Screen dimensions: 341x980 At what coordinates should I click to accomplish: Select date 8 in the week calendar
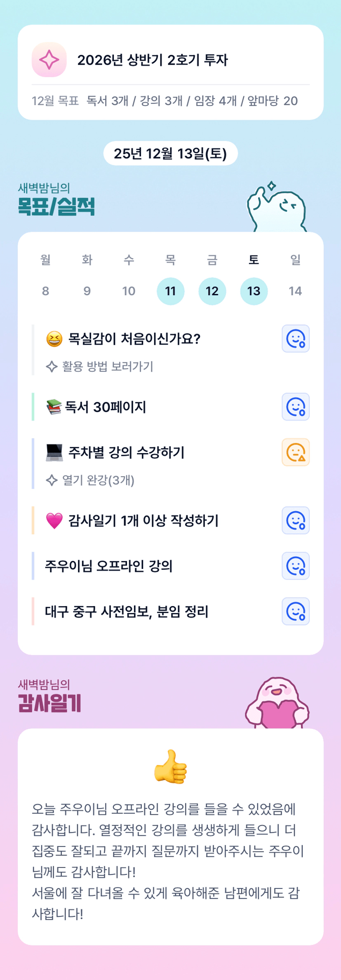45,291
